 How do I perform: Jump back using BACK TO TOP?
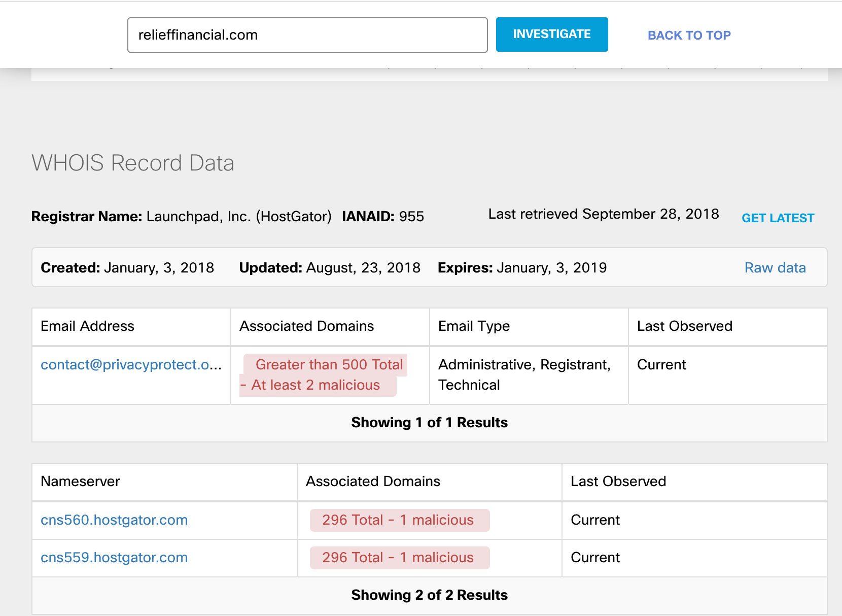689,36
